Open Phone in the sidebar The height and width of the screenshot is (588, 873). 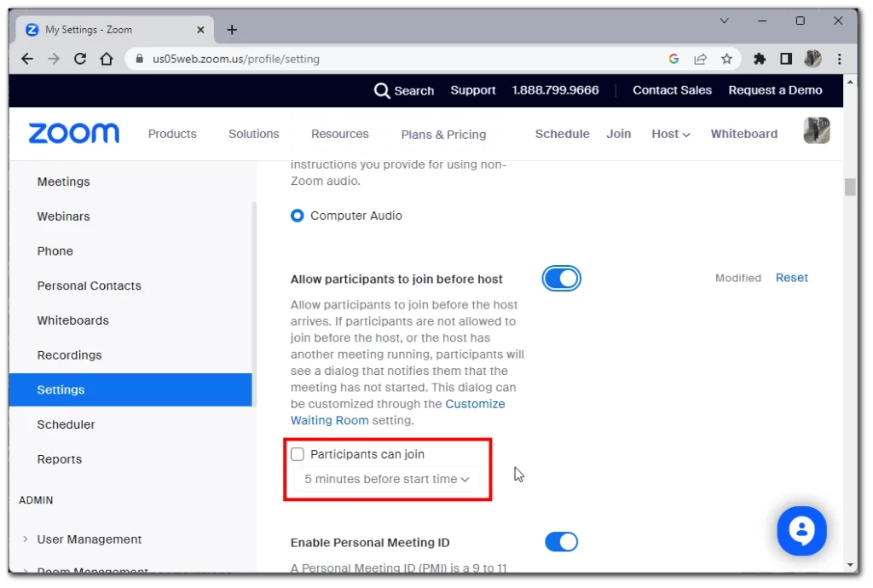(55, 251)
